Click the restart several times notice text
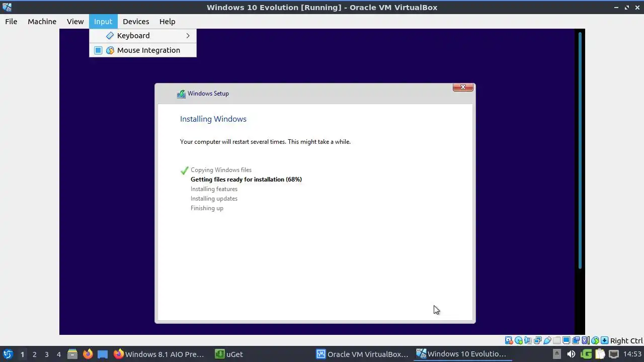644x362 pixels. point(265,142)
